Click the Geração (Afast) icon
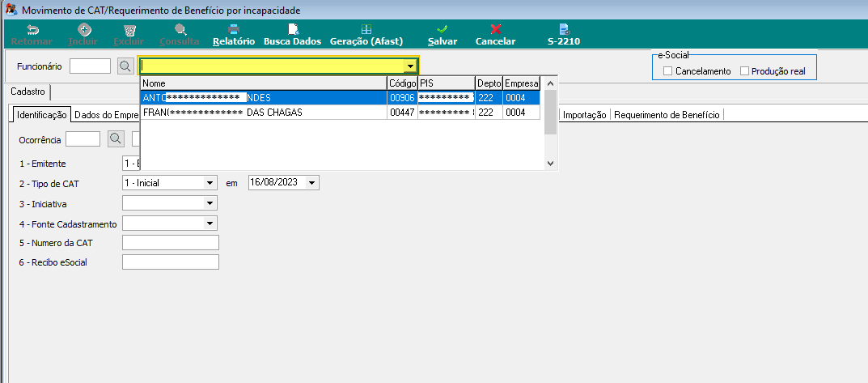The height and width of the screenshot is (383, 868). 366,29
